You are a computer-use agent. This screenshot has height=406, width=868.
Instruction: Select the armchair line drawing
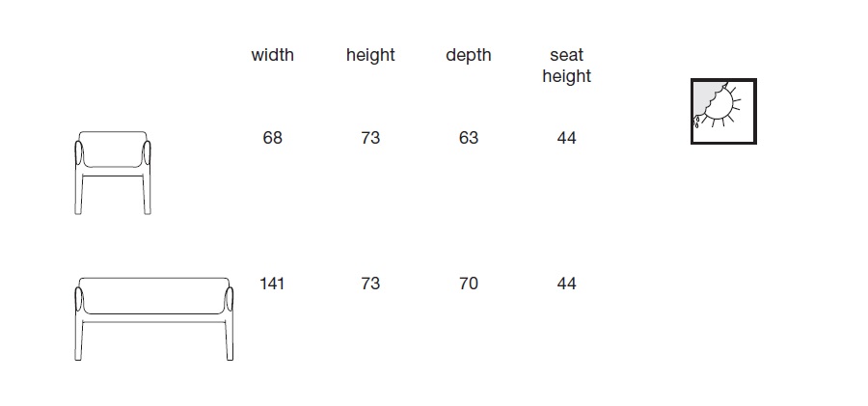113,173
